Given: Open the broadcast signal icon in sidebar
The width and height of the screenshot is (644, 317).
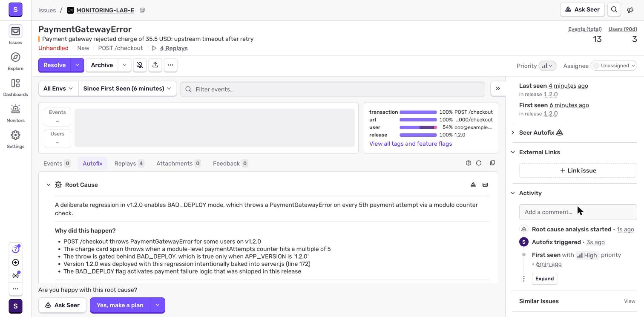Looking at the screenshot, I should click(15, 276).
